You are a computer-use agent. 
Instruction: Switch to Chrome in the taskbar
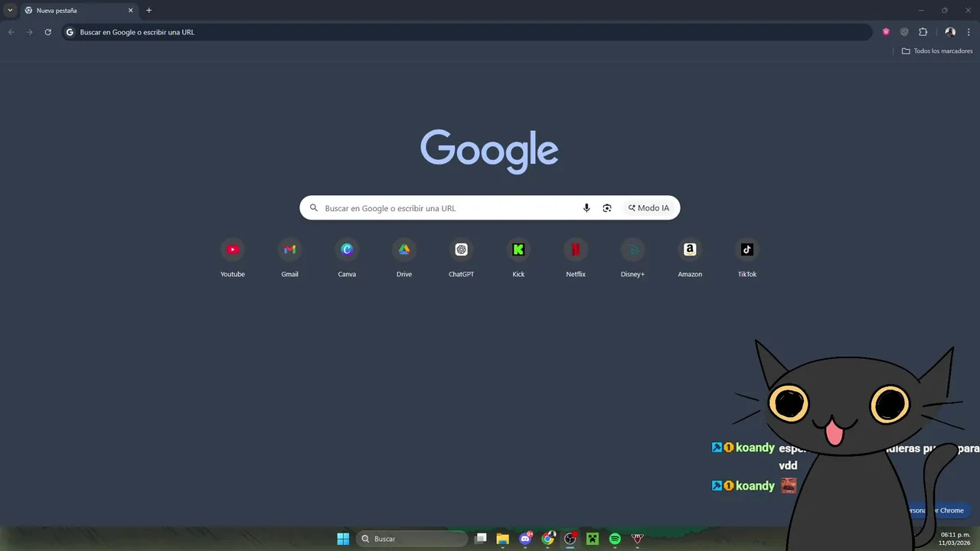pyautogui.click(x=547, y=539)
